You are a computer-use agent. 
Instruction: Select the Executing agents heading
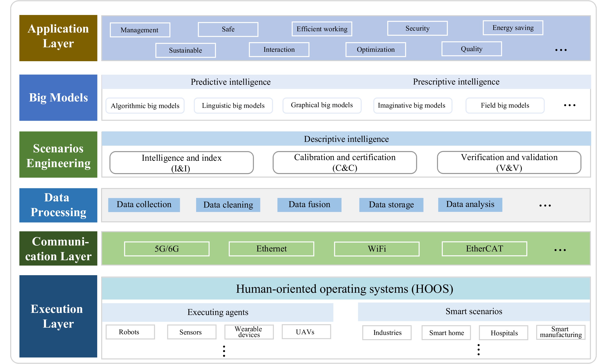[218, 312]
